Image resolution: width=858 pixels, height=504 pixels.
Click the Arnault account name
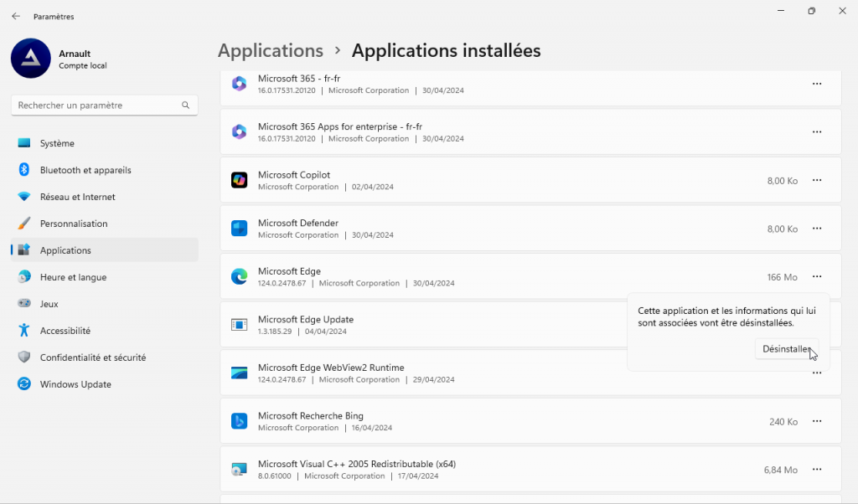click(75, 54)
